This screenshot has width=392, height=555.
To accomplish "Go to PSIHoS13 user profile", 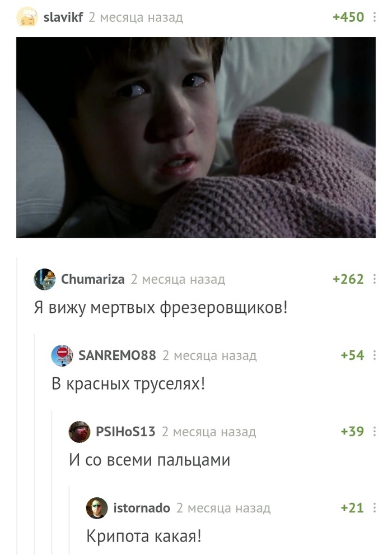I will pos(125,432).
